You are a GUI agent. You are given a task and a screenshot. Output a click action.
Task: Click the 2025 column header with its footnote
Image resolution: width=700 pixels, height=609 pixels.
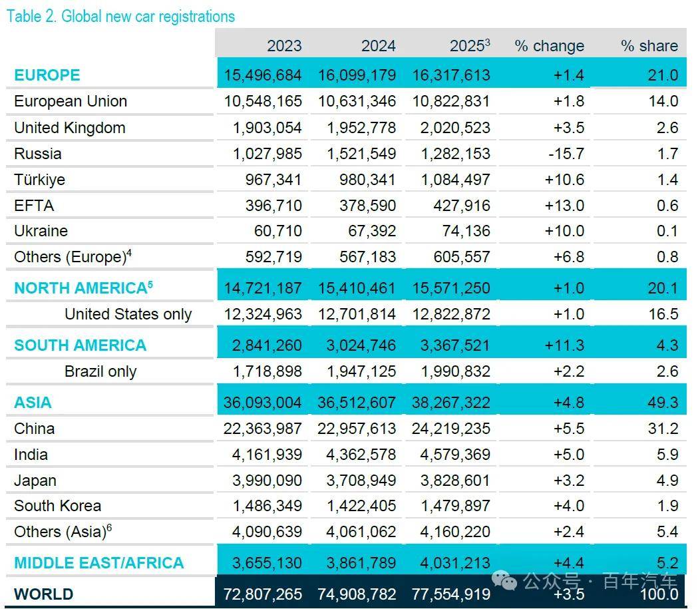470,45
